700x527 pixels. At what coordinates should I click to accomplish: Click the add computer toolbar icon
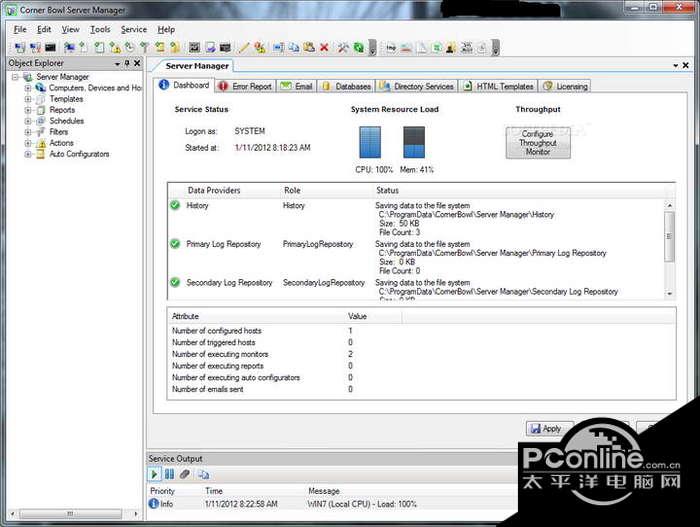(x=69, y=48)
